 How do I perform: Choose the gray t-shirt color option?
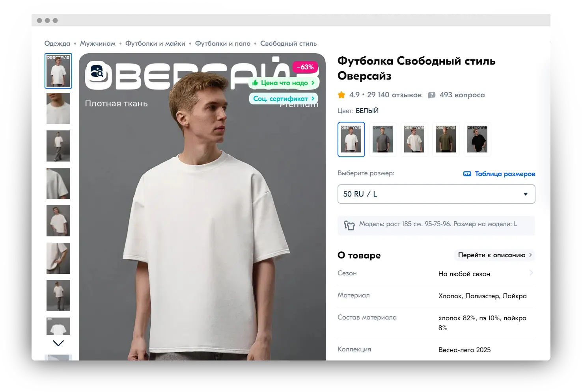click(x=382, y=139)
